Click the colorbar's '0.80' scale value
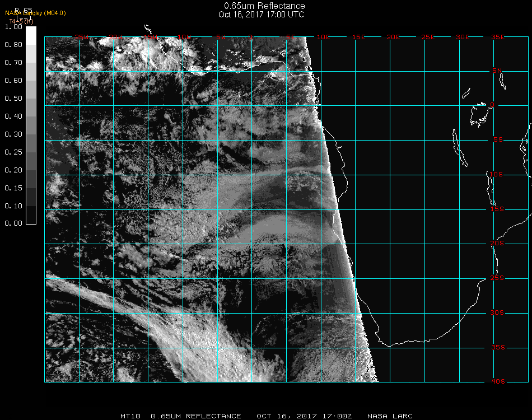This screenshot has width=532, height=420. [13, 45]
